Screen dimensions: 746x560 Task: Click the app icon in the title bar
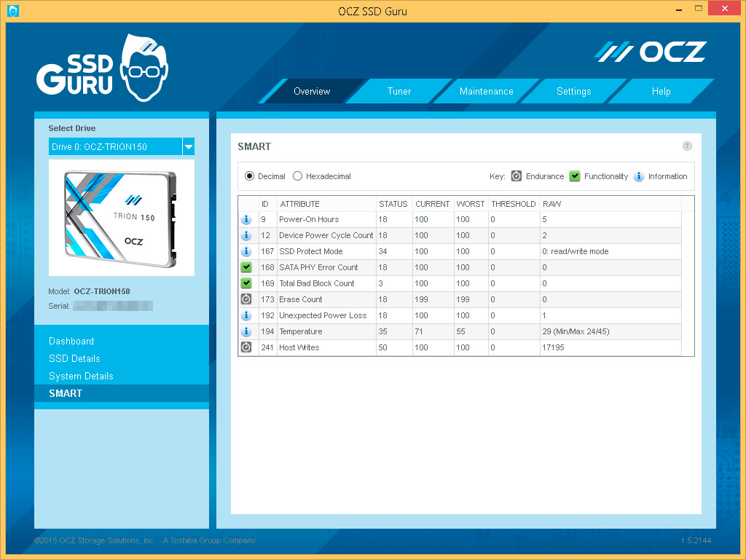coord(13,10)
